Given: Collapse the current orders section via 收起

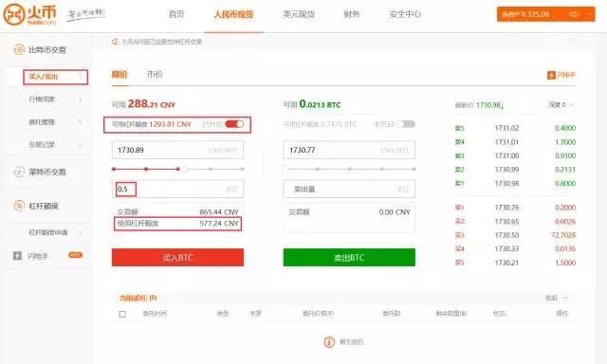Looking at the screenshot, I should 557,298.
